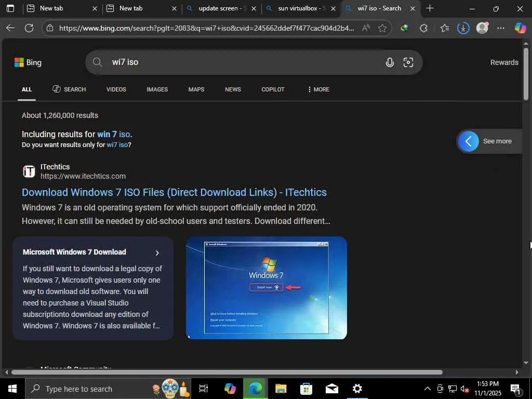The width and height of the screenshot is (532, 399).
Task: Close the 'sun virtualbox' tab
Action: click(x=333, y=8)
